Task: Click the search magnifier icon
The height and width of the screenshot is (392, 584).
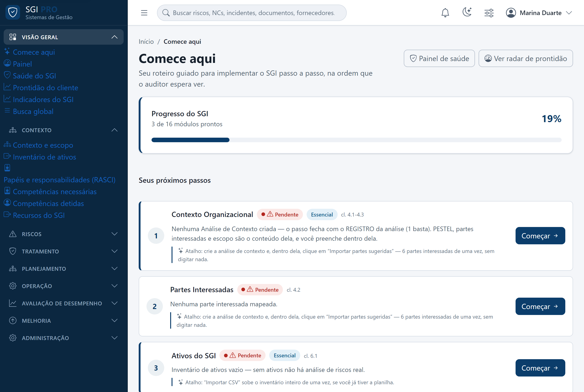Action: tap(166, 13)
